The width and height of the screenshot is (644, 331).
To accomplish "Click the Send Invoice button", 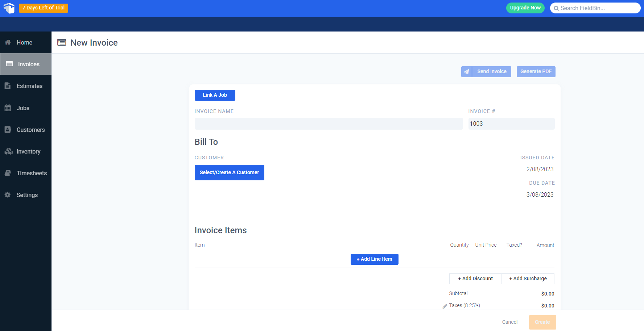I will click(x=486, y=72).
